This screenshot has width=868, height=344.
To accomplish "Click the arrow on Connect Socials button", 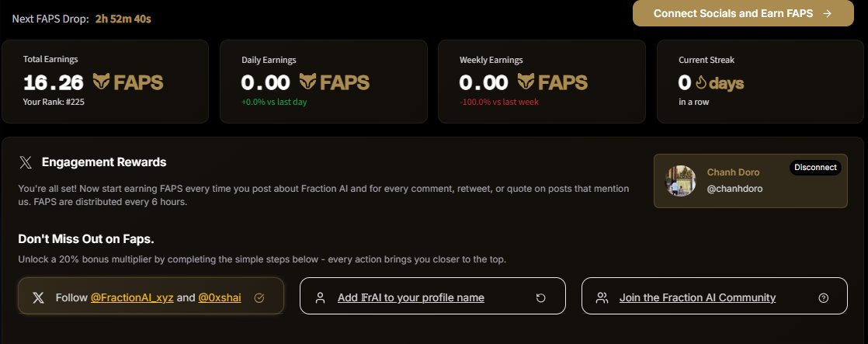I will (x=827, y=13).
